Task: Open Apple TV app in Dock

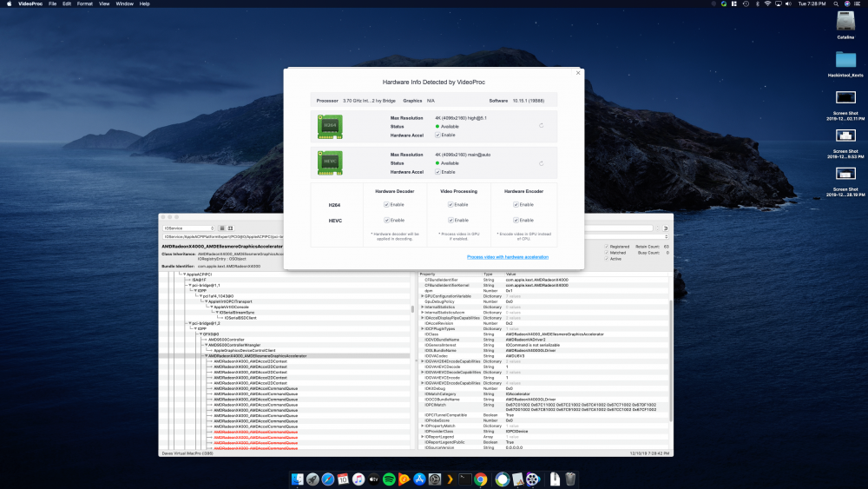Action: [x=373, y=479]
